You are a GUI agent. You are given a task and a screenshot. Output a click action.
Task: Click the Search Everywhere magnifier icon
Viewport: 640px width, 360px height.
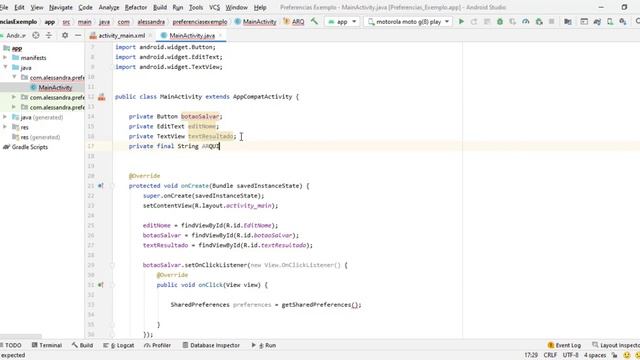pos(638,22)
